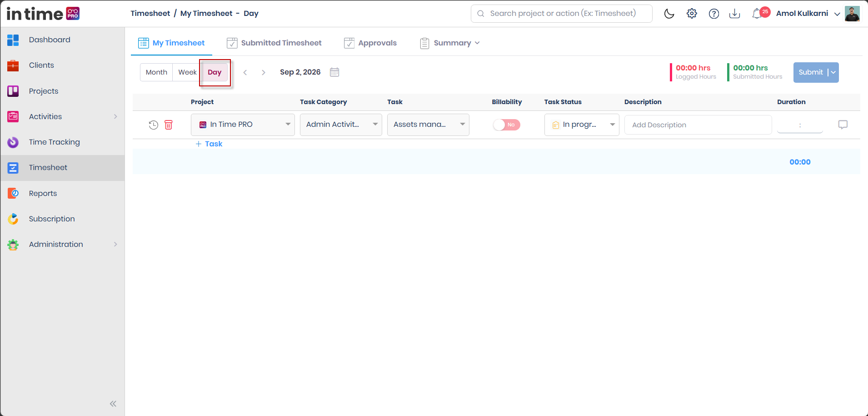Click Submit button

(x=811, y=72)
